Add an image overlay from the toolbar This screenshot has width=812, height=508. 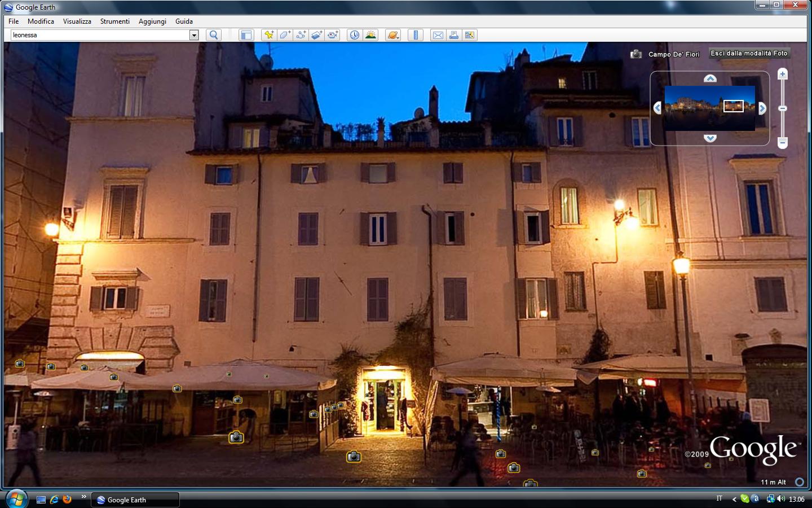click(x=316, y=35)
